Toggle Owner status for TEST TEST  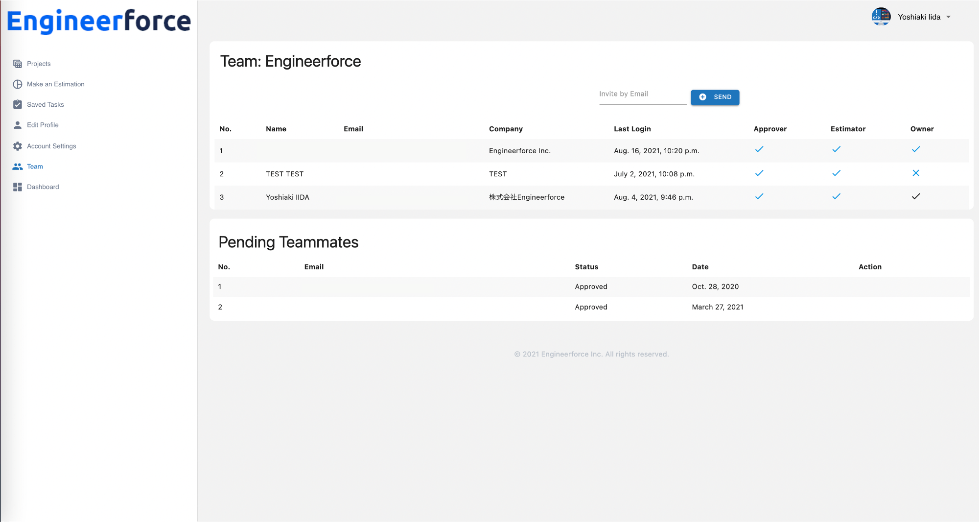915,173
